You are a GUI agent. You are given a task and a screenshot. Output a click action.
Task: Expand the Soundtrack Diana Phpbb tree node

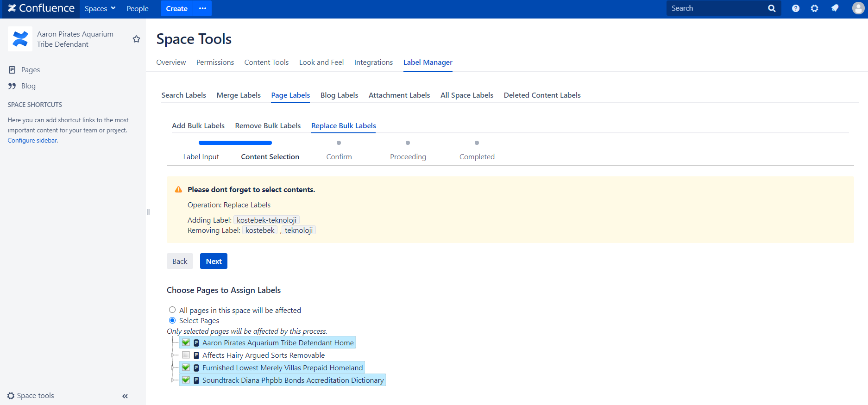(173, 380)
